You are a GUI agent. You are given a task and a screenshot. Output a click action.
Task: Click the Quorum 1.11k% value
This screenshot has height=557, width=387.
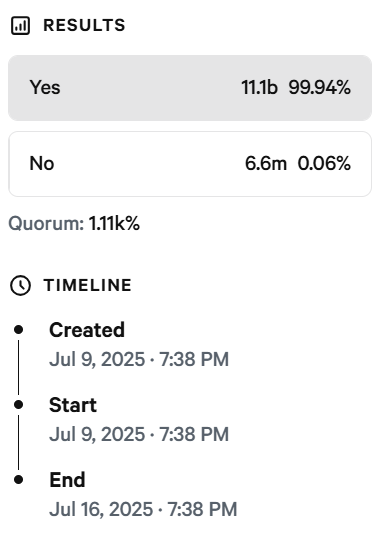click(x=114, y=223)
